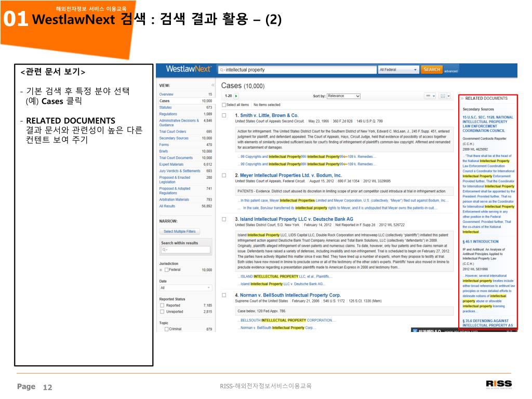Open the Trial Court Documents category
The image size is (532, 399).
[x=176, y=158]
